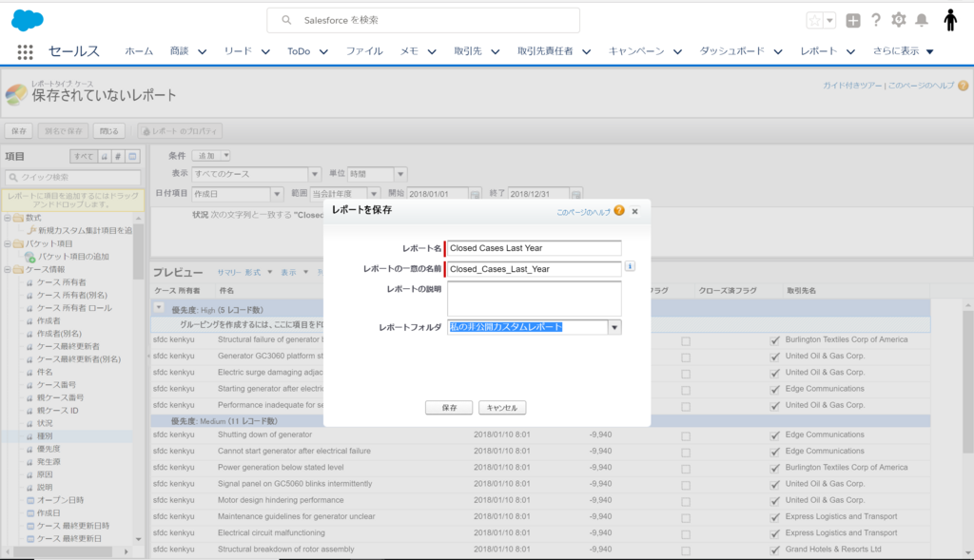Toggle empty checkbox in Shutting down row
Image resolution: width=974 pixels, height=560 pixels.
click(686, 436)
